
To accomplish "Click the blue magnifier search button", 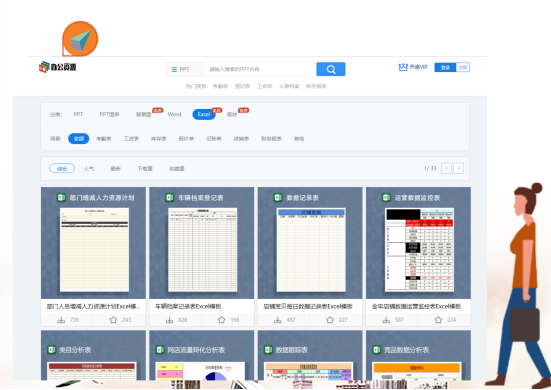I will (x=331, y=69).
